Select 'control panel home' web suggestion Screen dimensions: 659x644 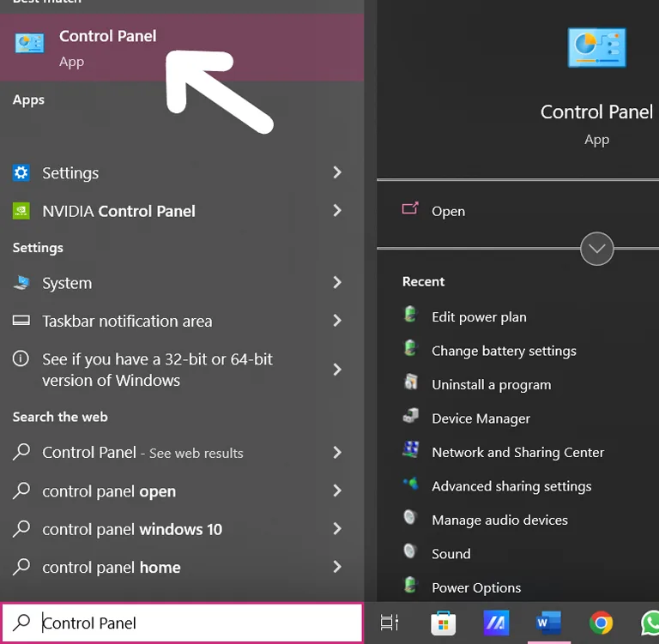(182, 567)
